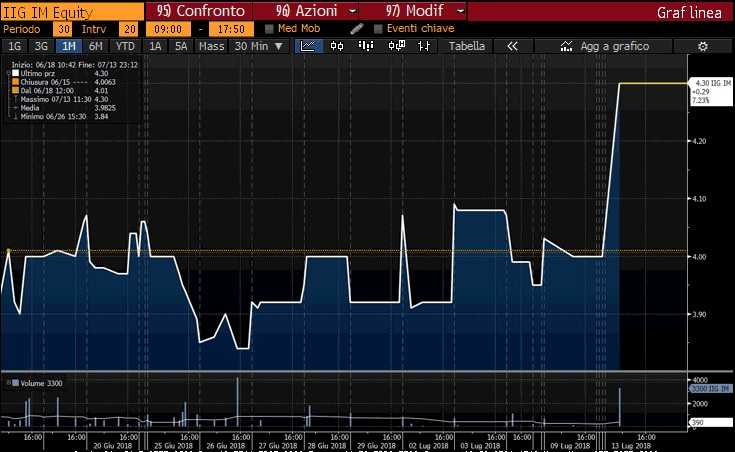Click the double-chevron collapse icon
The width and height of the screenshot is (735, 452).
click(x=512, y=46)
